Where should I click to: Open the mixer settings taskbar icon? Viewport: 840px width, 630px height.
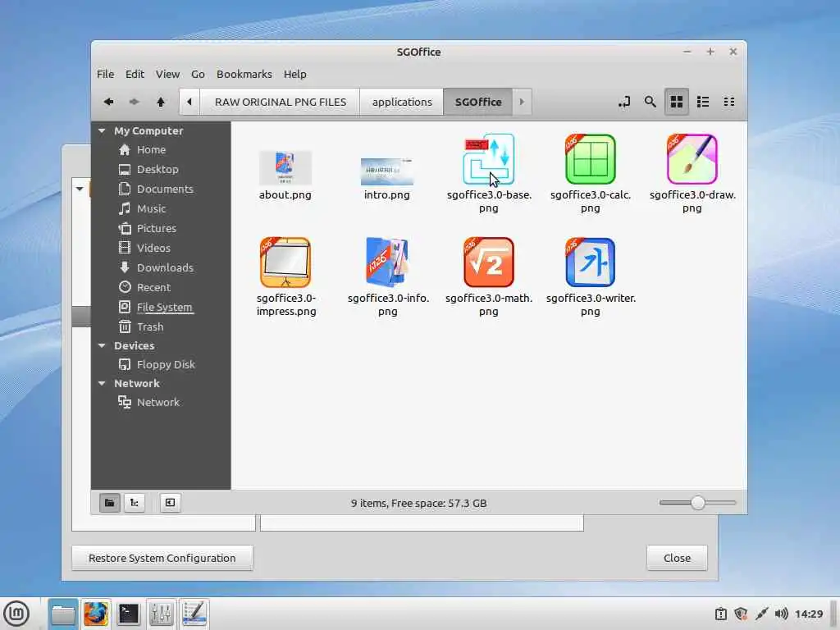(162, 614)
